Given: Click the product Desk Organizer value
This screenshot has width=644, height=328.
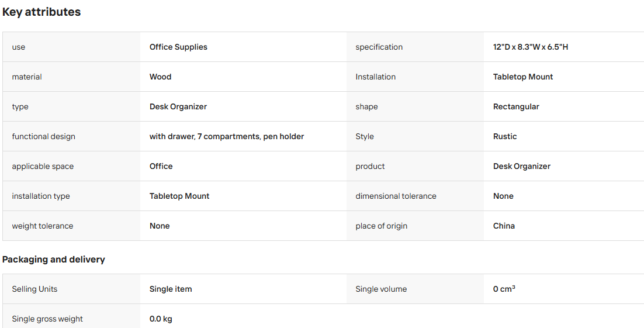Looking at the screenshot, I should [522, 166].
